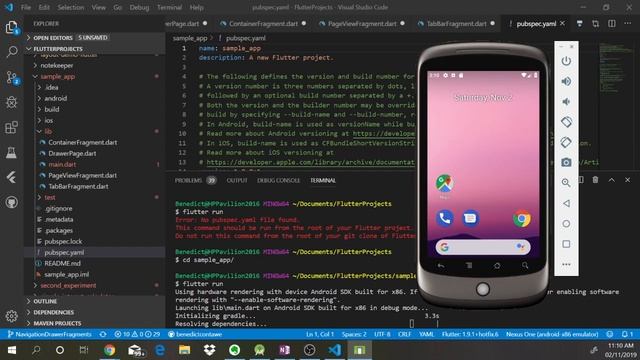Open emulator extended controls (three dots)
This screenshot has width=640, height=360.
pyautogui.click(x=566, y=264)
